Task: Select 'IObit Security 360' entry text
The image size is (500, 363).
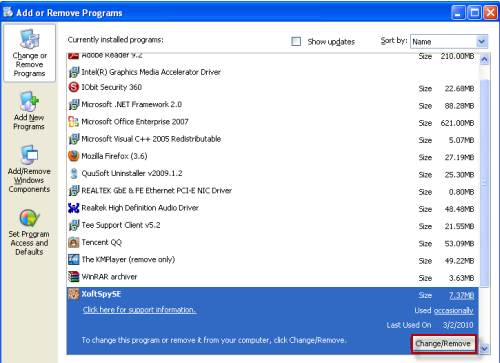Action: [112, 87]
